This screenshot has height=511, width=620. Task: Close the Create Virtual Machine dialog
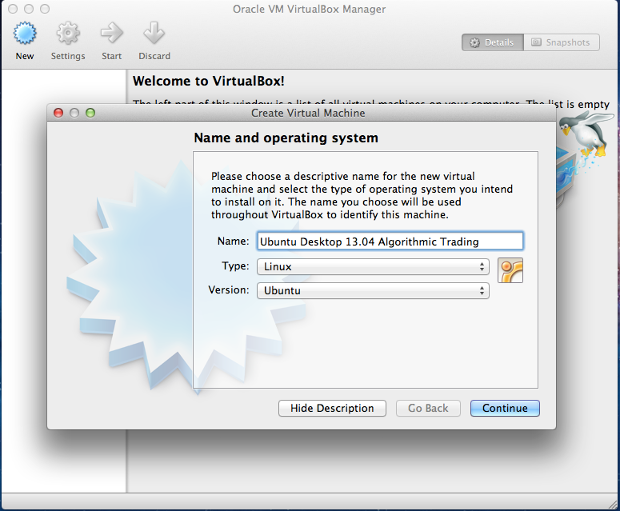pyautogui.click(x=59, y=113)
